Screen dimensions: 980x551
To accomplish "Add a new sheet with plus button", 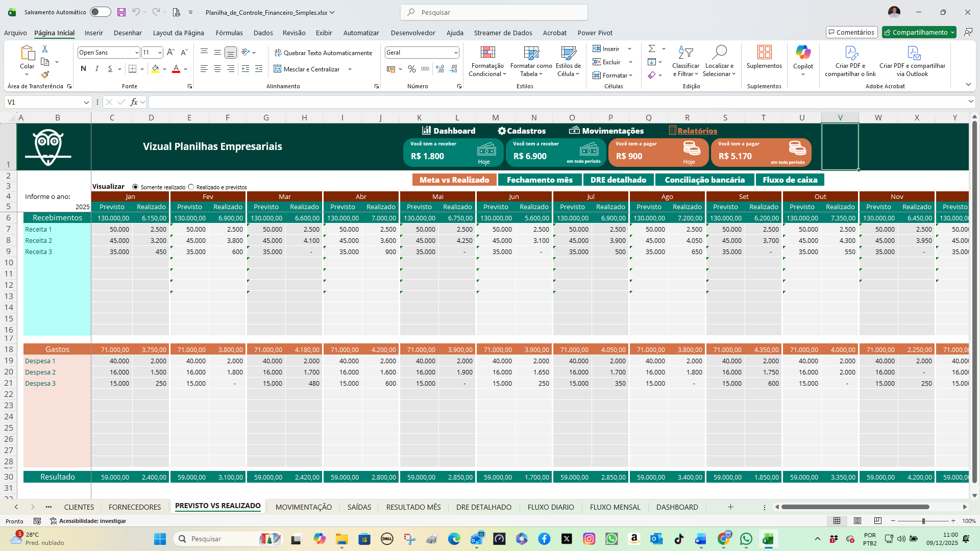I will pyautogui.click(x=730, y=507).
